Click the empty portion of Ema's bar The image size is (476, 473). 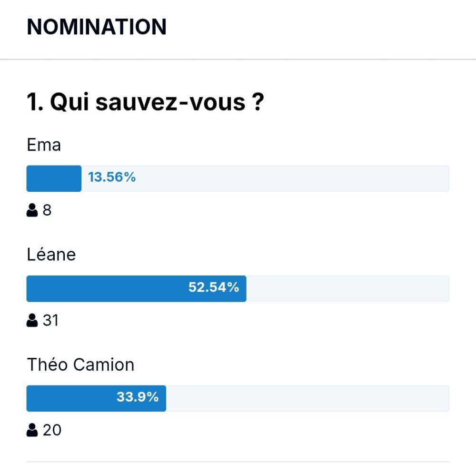(265, 178)
